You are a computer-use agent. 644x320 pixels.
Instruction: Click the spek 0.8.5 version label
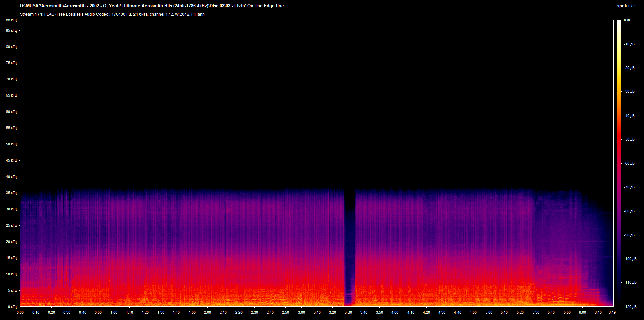pyautogui.click(x=626, y=6)
